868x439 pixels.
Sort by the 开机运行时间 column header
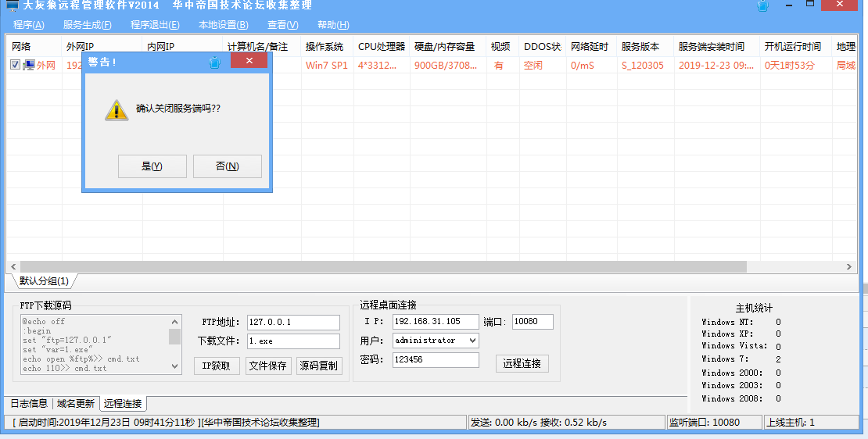click(x=795, y=46)
